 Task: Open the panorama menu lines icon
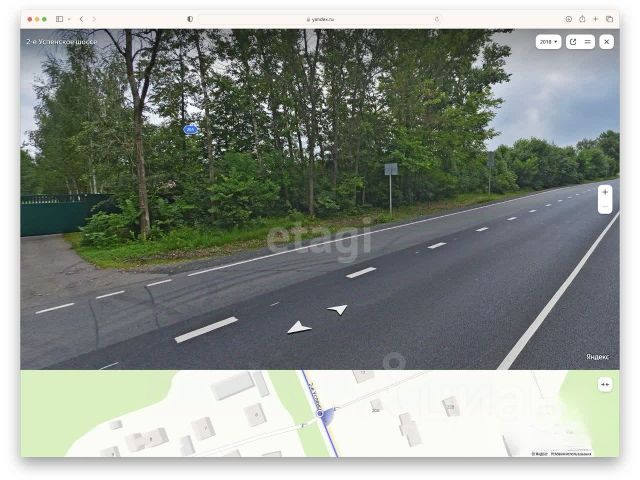tap(588, 42)
